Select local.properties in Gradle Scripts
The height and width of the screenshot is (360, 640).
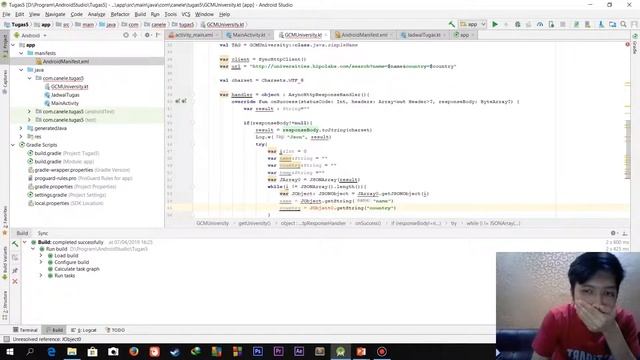(51, 203)
